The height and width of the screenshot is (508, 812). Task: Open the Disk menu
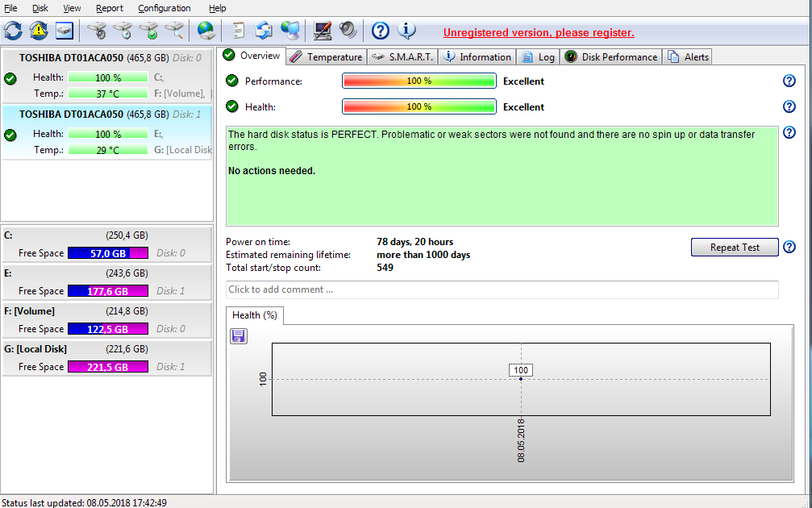(x=40, y=8)
